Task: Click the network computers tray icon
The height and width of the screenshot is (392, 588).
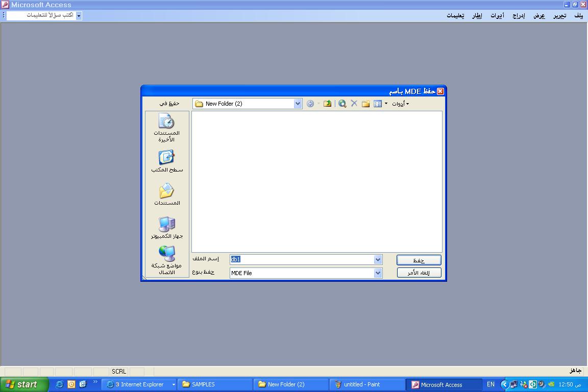Action: point(514,384)
